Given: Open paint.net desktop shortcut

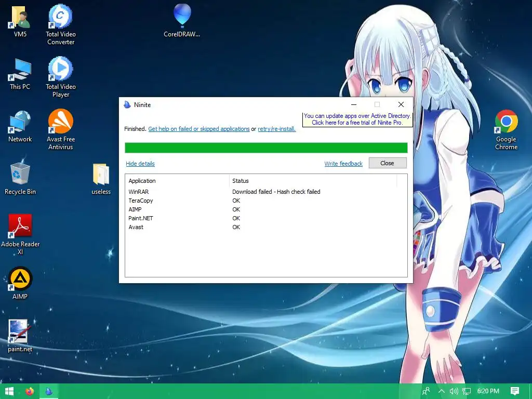Looking at the screenshot, I should pyautogui.click(x=20, y=336).
